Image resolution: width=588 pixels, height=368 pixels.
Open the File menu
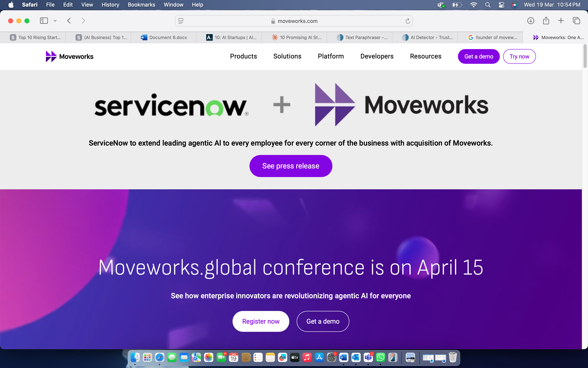pyautogui.click(x=50, y=5)
